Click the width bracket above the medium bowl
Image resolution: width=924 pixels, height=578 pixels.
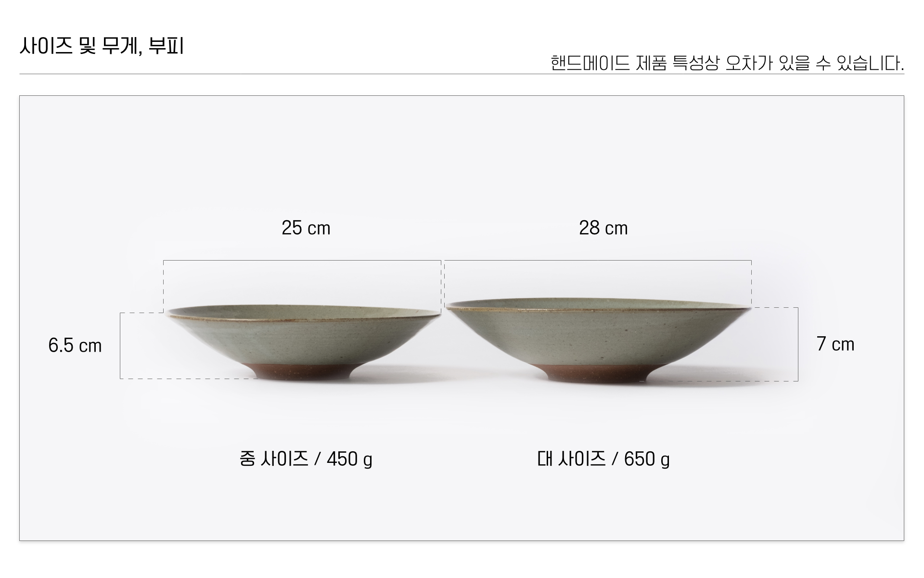click(x=302, y=261)
